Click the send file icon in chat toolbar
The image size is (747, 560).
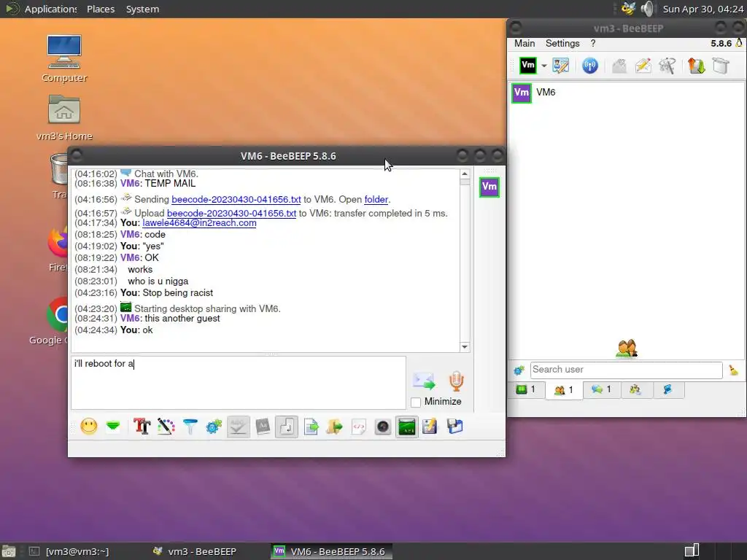point(311,426)
